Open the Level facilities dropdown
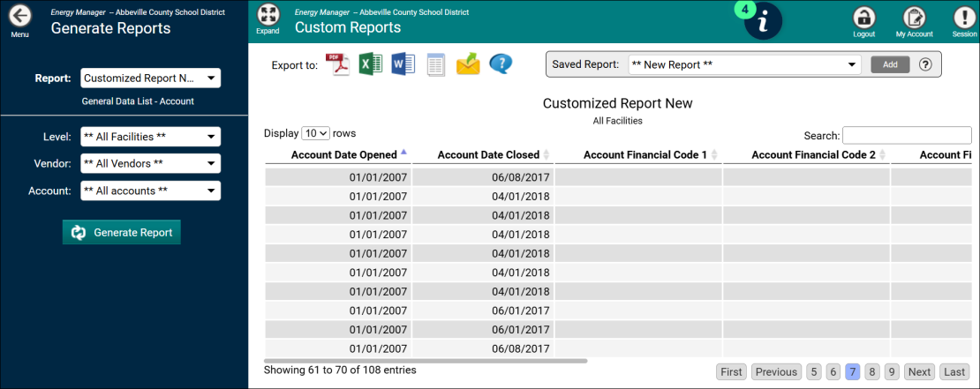This screenshot has width=980, height=389. (150, 137)
